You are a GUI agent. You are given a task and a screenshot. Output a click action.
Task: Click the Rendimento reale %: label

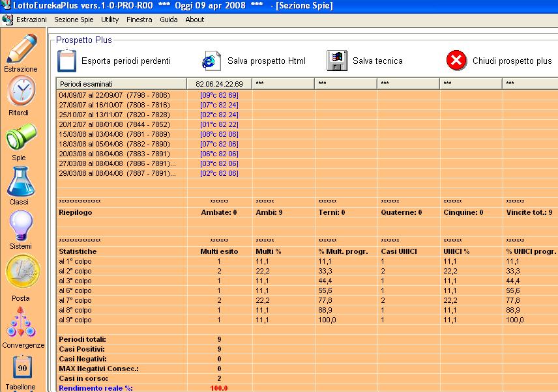click(x=96, y=388)
